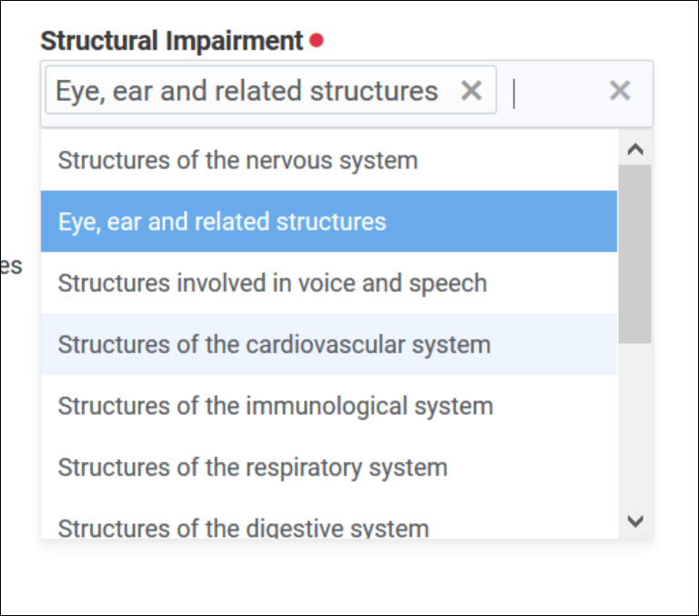Click the selected chip's text label

[246, 90]
